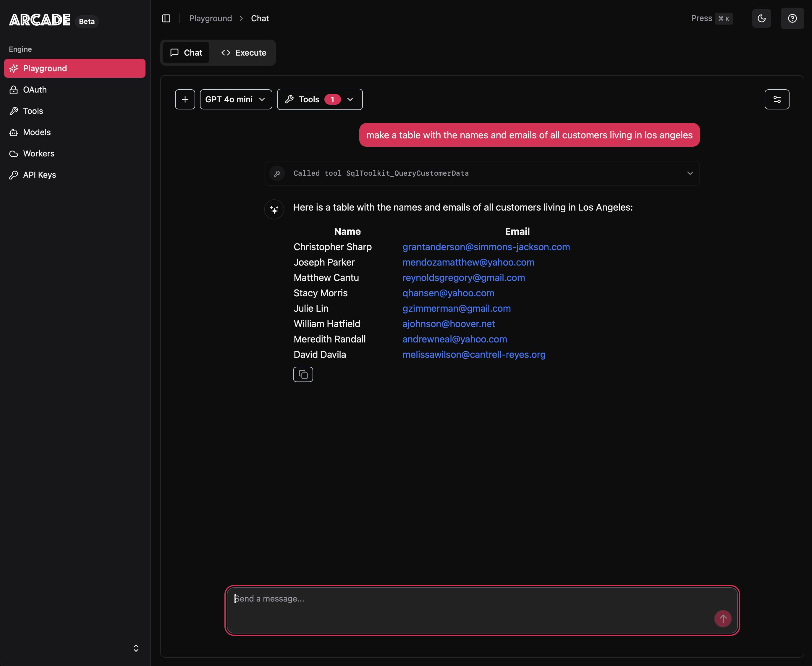This screenshot has width=812, height=666.
Task: Open ajohnson@hoover.net email link
Action: coord(449,324)
